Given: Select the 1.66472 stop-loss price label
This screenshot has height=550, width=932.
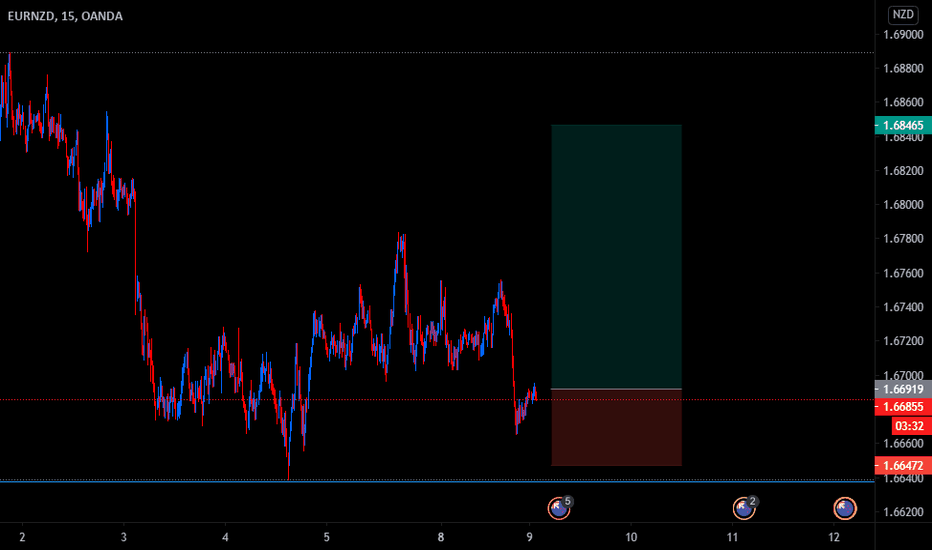Looking at the screenshot, I should click(x=903, y=466).
